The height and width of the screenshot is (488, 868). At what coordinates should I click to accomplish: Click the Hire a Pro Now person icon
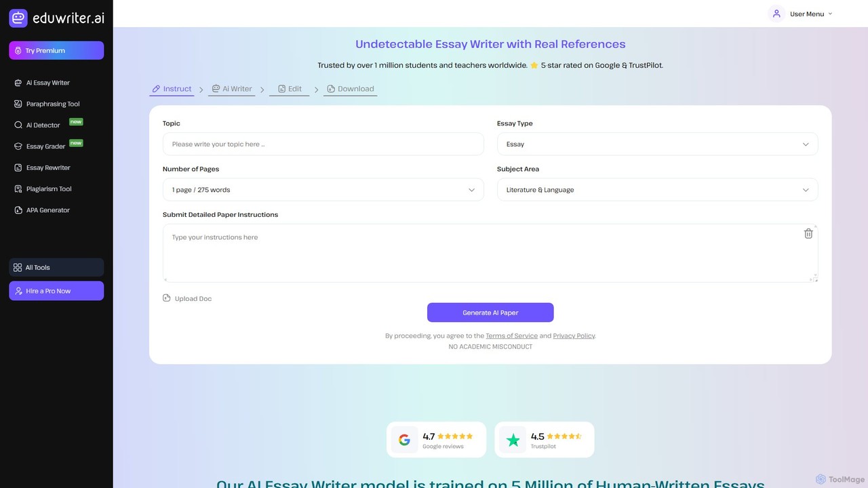(x=18, y=291)
